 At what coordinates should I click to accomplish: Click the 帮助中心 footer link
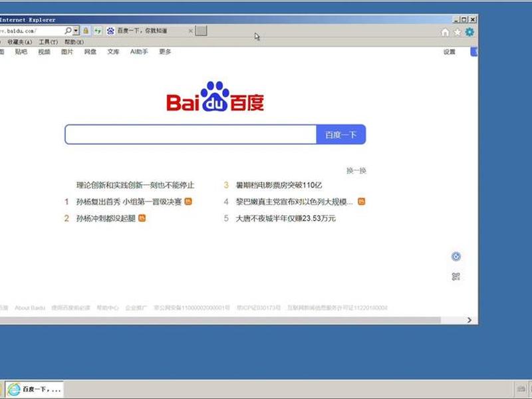click(x=108, y=308)
